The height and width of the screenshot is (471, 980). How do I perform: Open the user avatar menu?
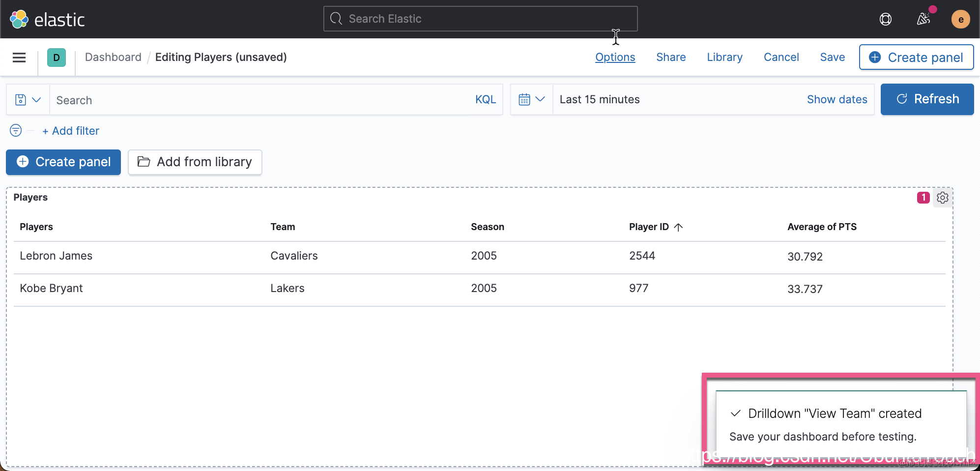point(960,19)
